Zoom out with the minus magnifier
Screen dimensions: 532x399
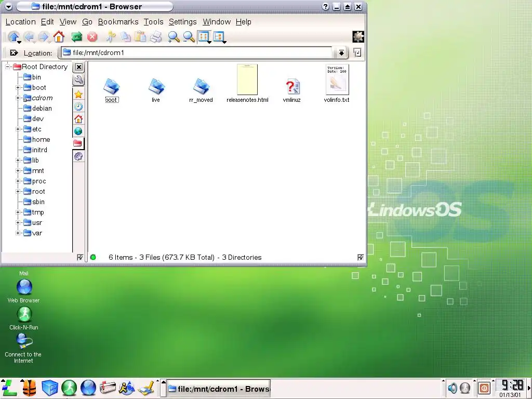[189, 37]
